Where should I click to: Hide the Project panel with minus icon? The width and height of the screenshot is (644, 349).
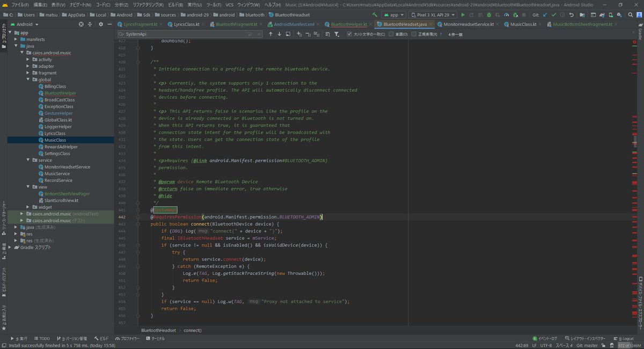[108, 24]
